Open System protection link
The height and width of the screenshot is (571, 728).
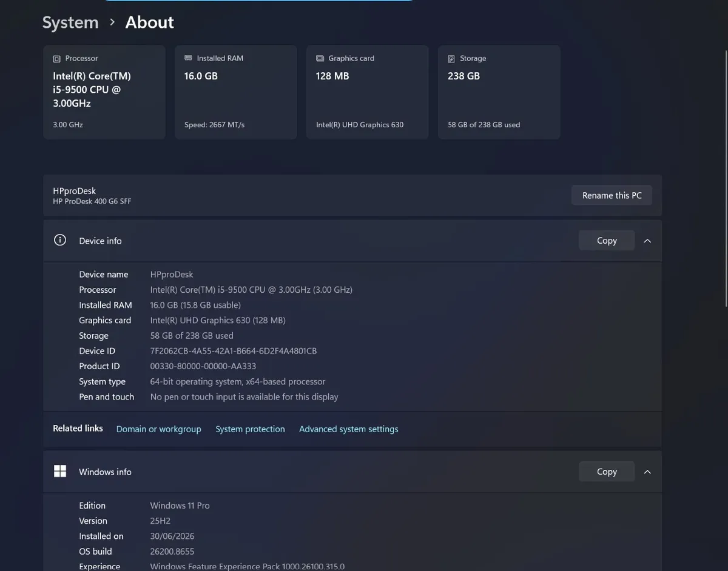click(250, 429)
